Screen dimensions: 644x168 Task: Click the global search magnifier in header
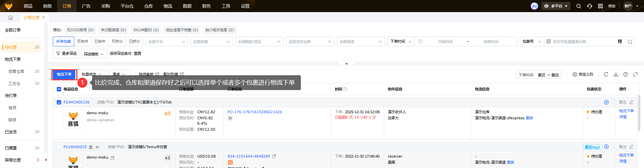[578, 6]
